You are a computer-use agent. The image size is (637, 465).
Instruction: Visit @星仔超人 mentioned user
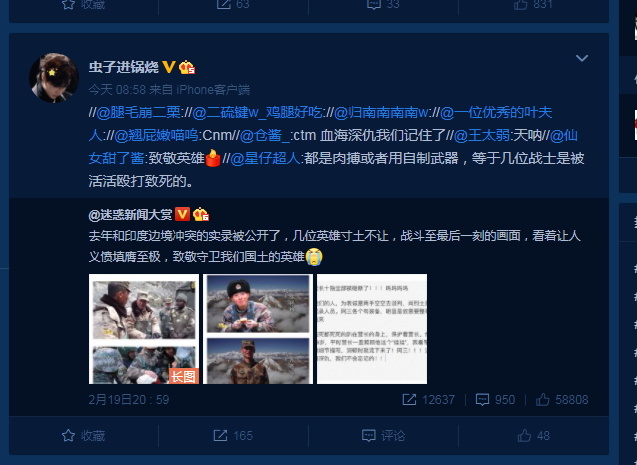tap(265, 158)
